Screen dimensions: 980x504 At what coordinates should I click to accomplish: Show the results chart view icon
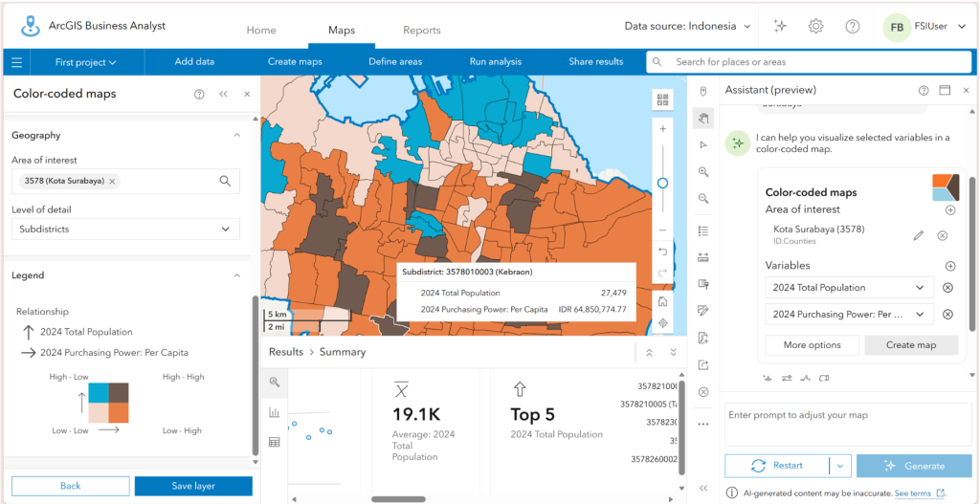click(274, 412)
